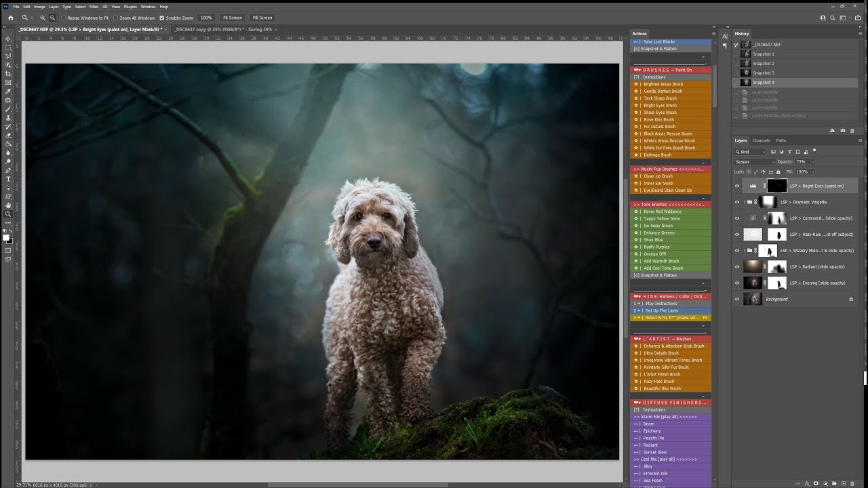
Task: Select the Crop tool
Action: [x=9, y=74]
